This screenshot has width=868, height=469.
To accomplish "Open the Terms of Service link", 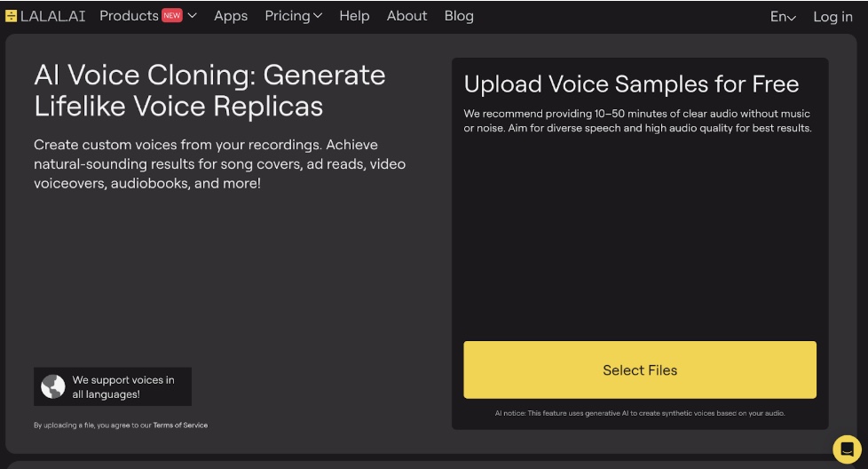I will tap(180, 425).
